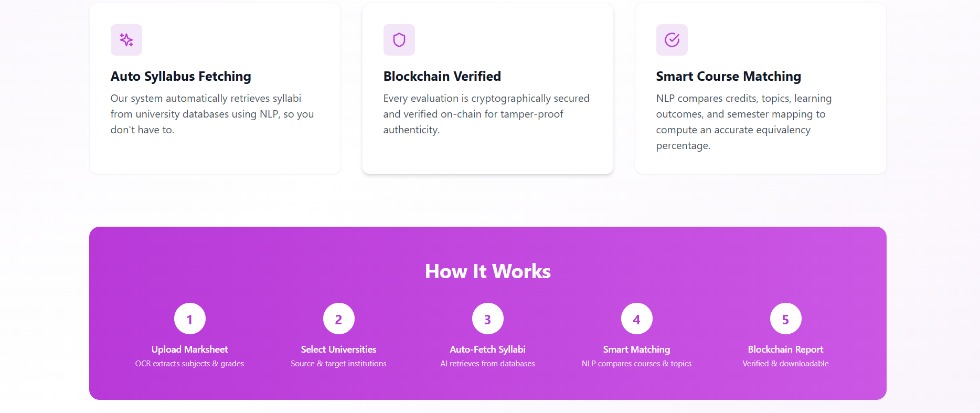This screenshot has width=980, height=413.
Task: Click the Auto-Fetch Syllabi step label
Action: [488, 350]
